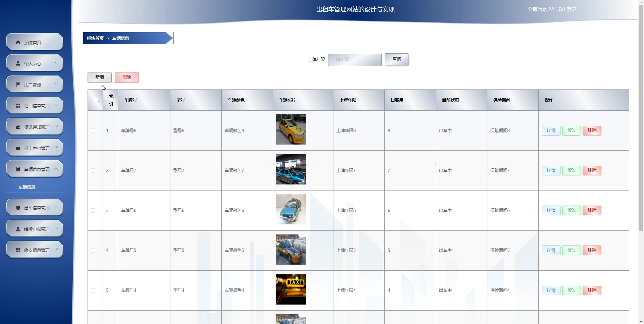The height and width of the screenshot is (324, 644).
Task: Click the 查询 search button
Action: (397, 59)
